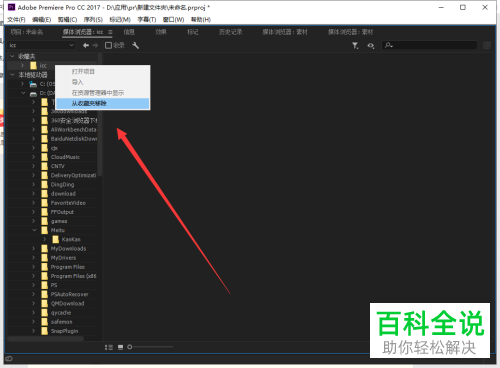This screenshot has width=500, height=368.
Task: Select the Program Files folder
Action: 68,267
